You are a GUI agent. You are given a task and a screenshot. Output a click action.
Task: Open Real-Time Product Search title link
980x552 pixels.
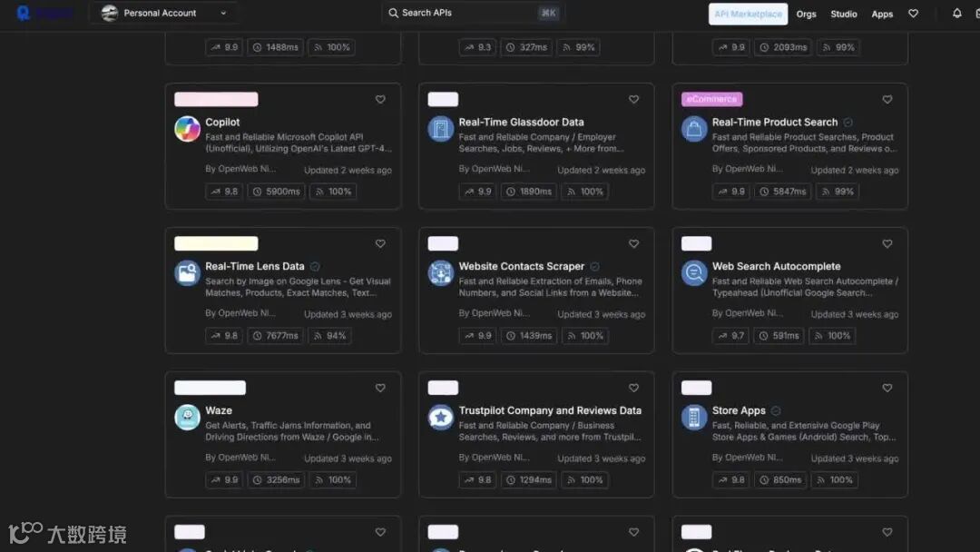point(774,122)
